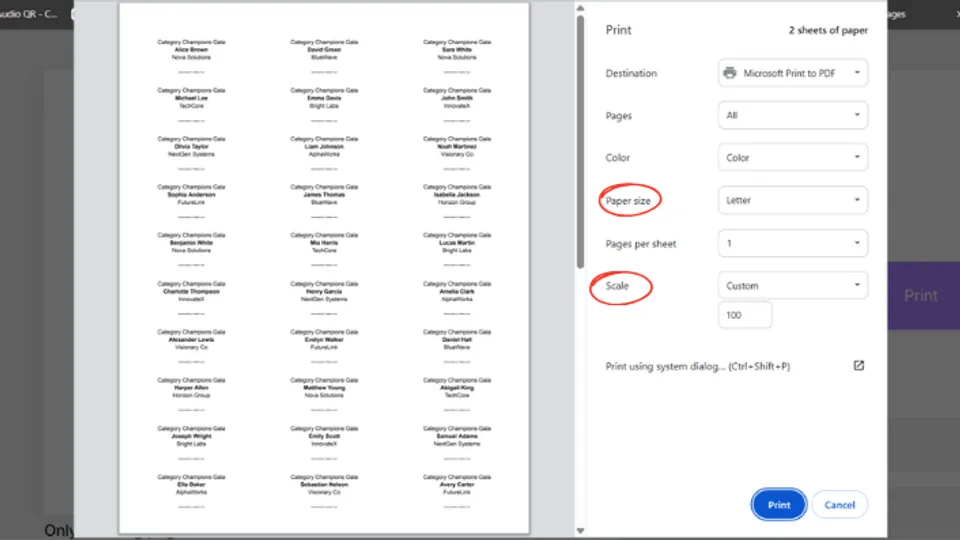Click the 'Sophia Anderson' badge name in preview

click(191, 195)
